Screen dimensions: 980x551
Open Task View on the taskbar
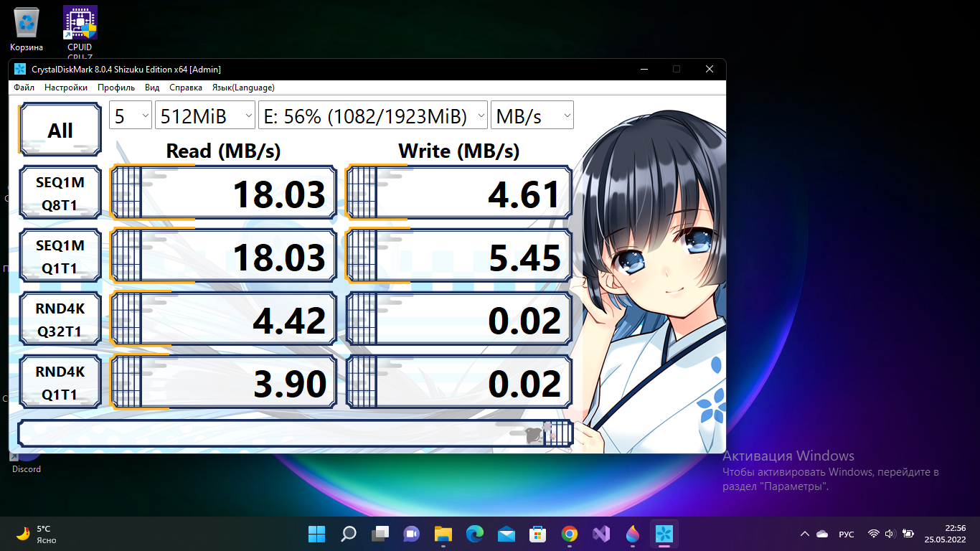point(380,534)
